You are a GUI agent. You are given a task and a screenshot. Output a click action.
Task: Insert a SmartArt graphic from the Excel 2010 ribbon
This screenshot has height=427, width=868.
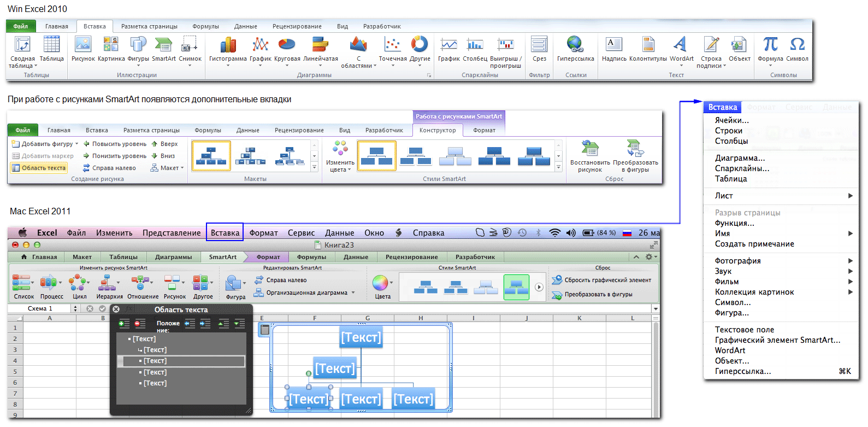[x=164, y=48]
